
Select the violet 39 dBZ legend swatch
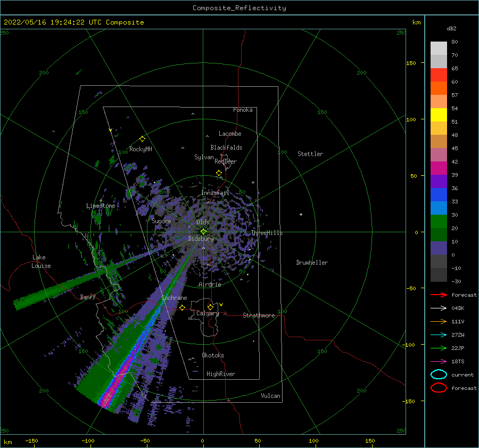point(439,182)
